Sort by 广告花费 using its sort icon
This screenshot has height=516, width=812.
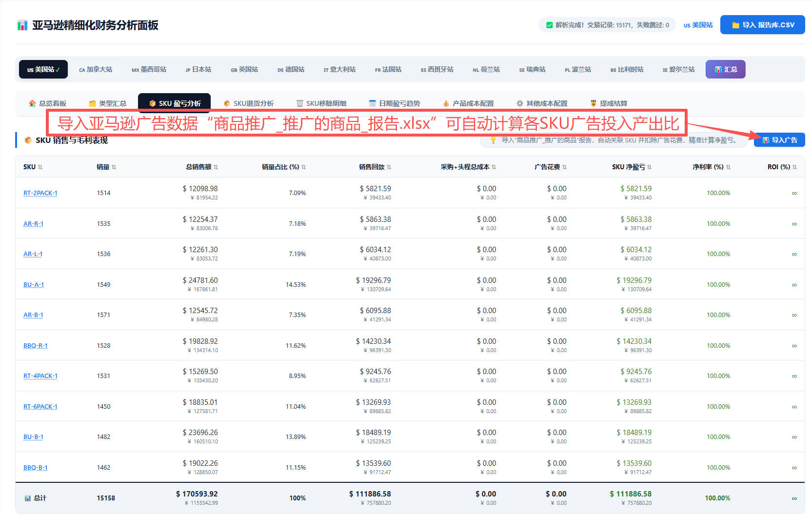click(x=564, y=167)
